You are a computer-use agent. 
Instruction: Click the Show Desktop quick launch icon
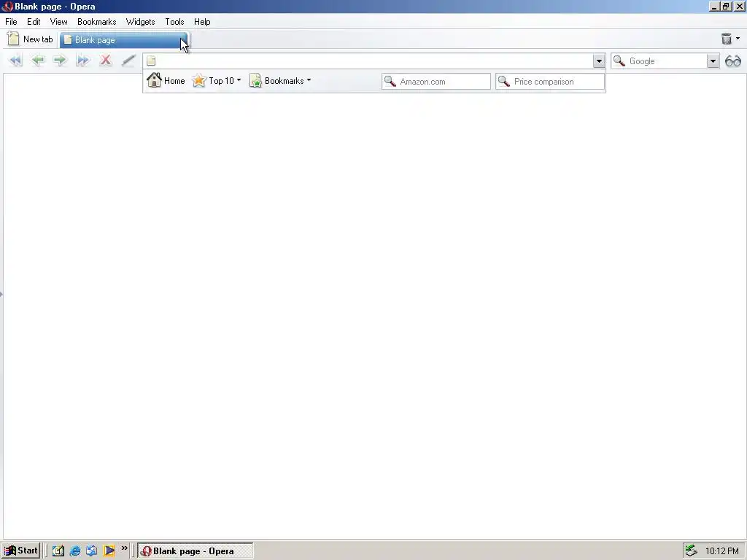pos(58,551)
